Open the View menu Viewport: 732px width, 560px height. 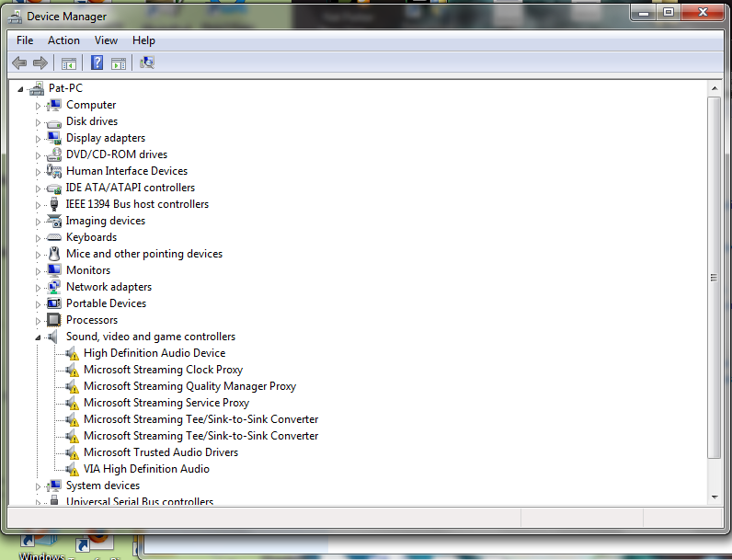[106, 40]
